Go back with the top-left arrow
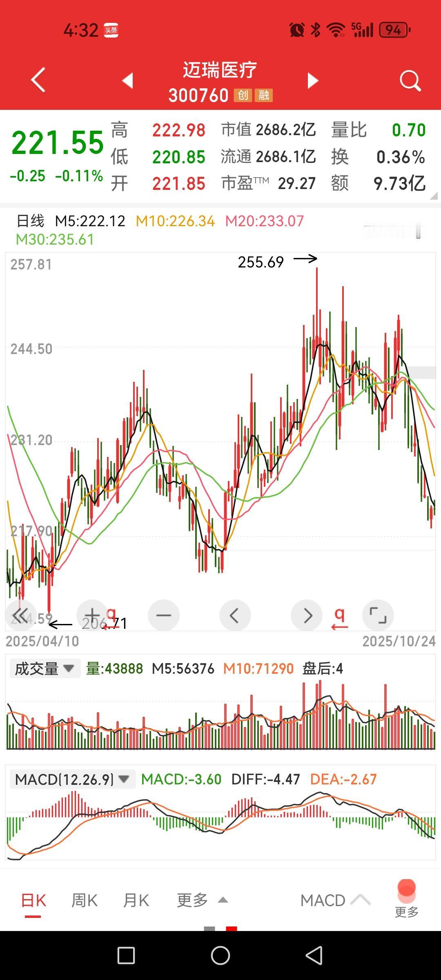The image size is (441, 980). [x=38, y=80]
